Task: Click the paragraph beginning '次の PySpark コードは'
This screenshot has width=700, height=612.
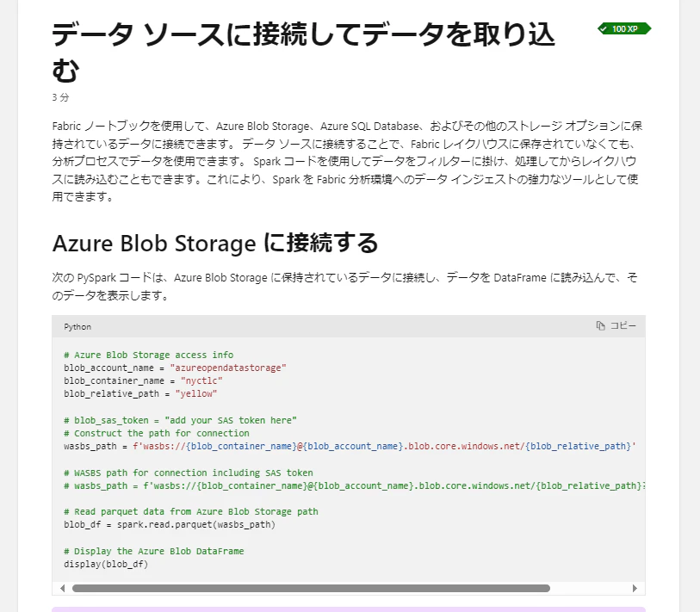Action: (x=344, y=287)
